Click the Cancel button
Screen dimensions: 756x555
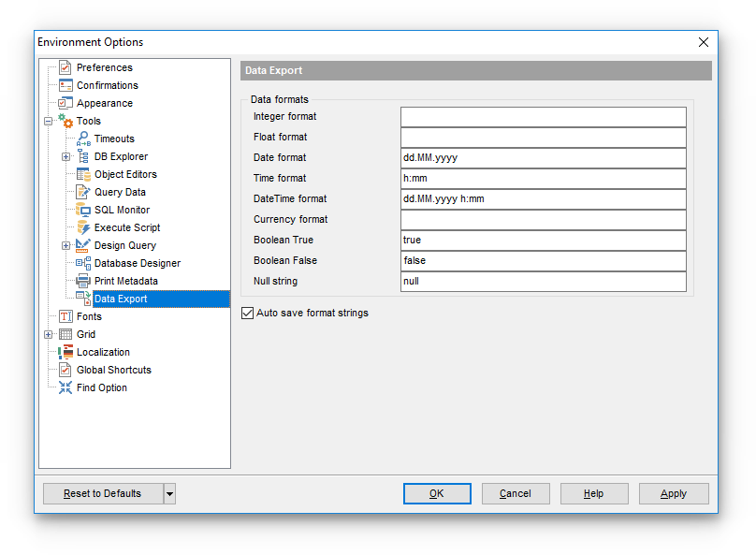point(516,493)
